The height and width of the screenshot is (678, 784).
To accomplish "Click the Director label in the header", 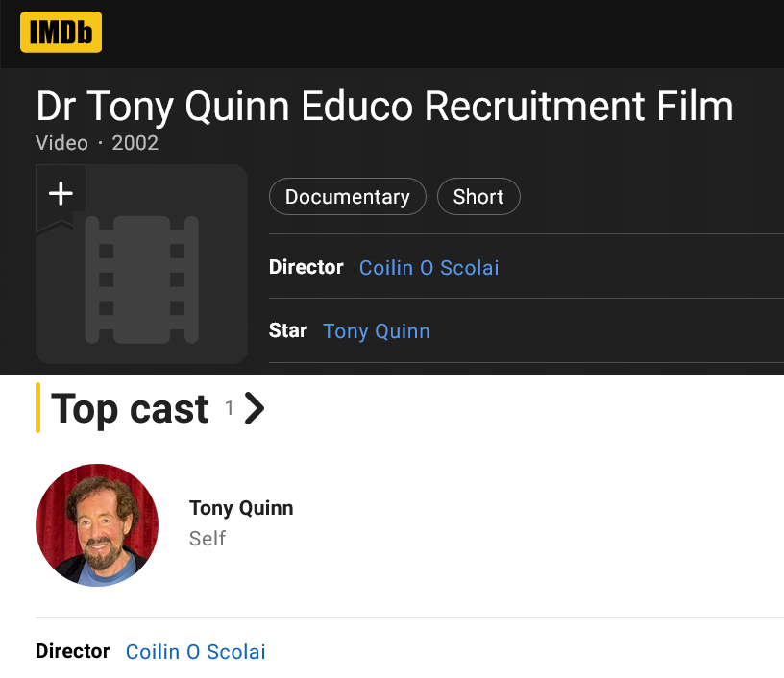I will (x=306, y=267).
